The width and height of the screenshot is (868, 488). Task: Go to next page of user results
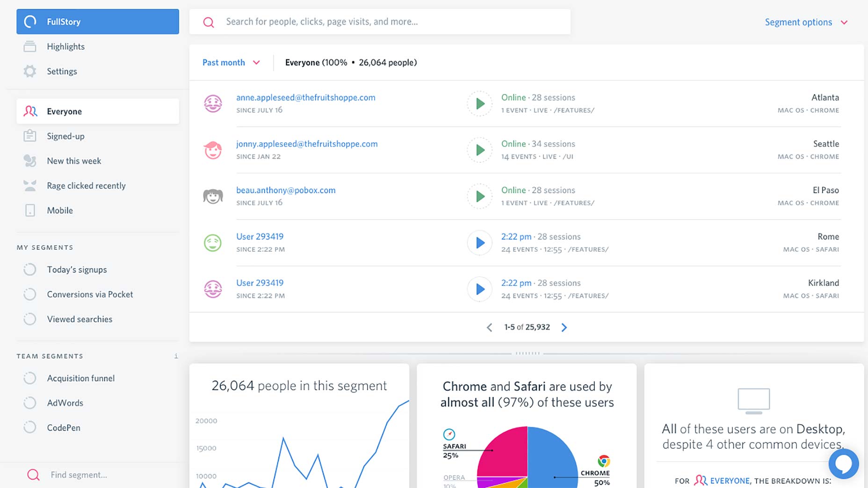click(x=564, y=328)
